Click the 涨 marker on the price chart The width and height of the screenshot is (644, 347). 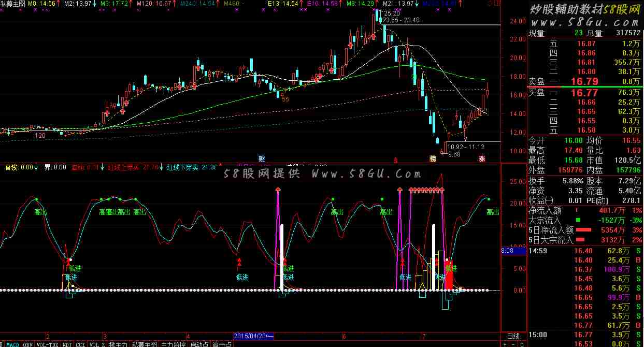click(482, 158)
